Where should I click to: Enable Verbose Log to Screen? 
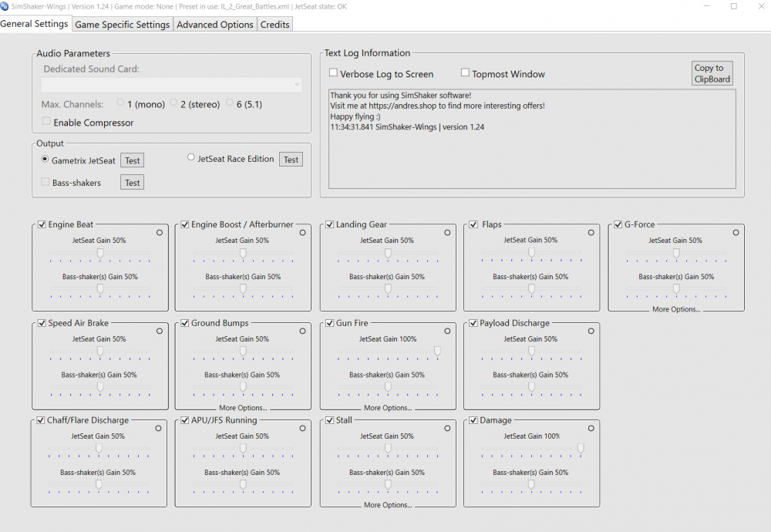[333, 72]
